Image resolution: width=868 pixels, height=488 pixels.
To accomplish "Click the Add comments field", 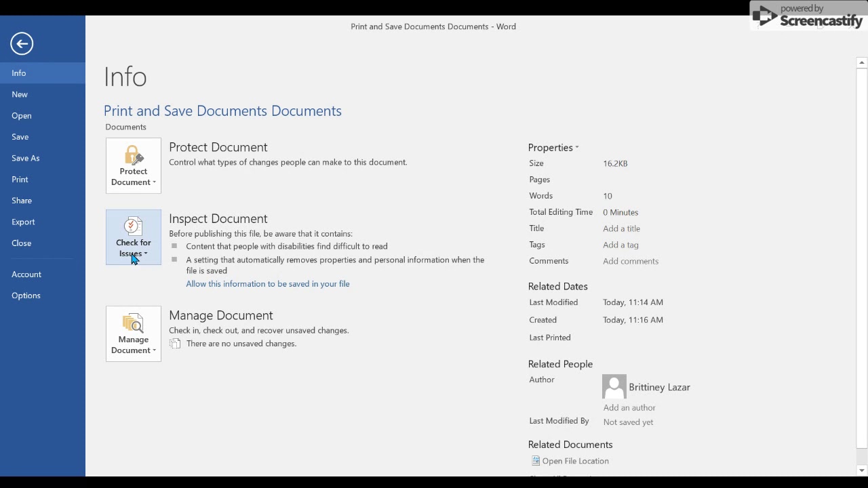I will point(631,261).
